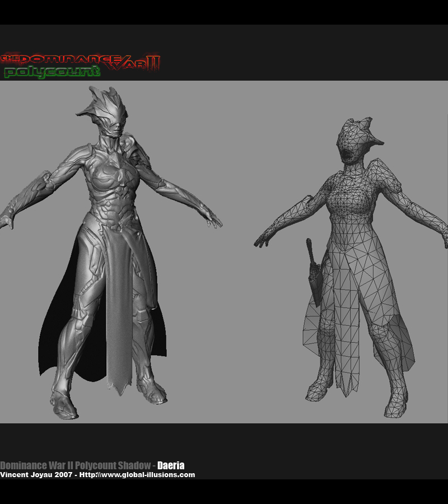Select the low-poly wireframe character model
Image resolution: width=448 pixels, height=504 pixels.
(x=351, y=268)
